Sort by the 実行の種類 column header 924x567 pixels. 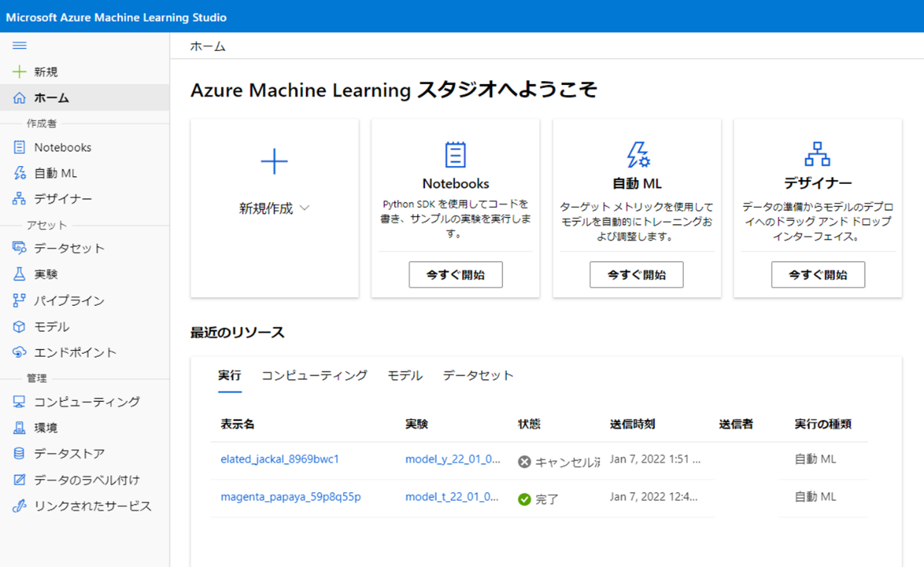click(x=823, y=424)
